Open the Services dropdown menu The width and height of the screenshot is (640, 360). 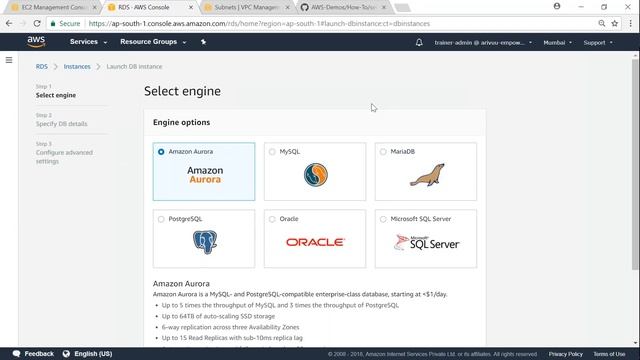tap(88, 42)
